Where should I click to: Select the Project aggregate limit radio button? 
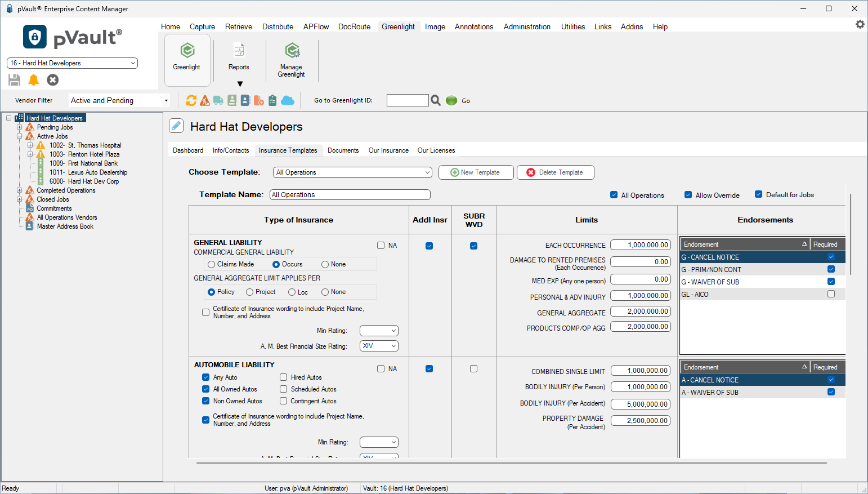point(249,292)
